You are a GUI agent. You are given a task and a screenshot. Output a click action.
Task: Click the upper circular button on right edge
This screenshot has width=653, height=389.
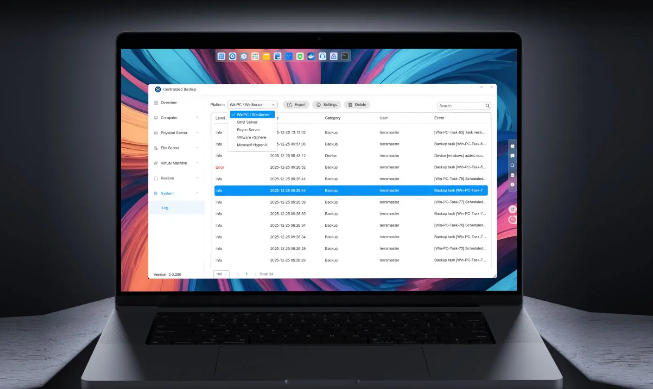(513, 209)
